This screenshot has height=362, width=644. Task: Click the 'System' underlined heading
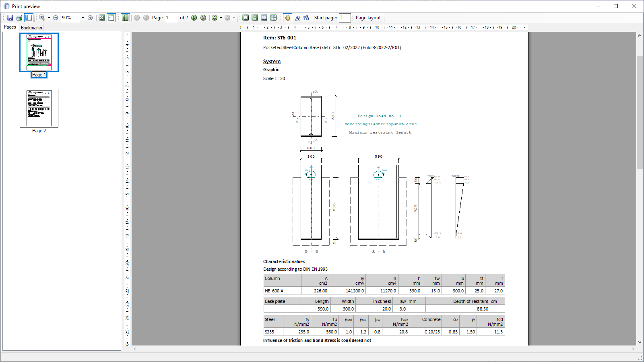coord(272,62)
